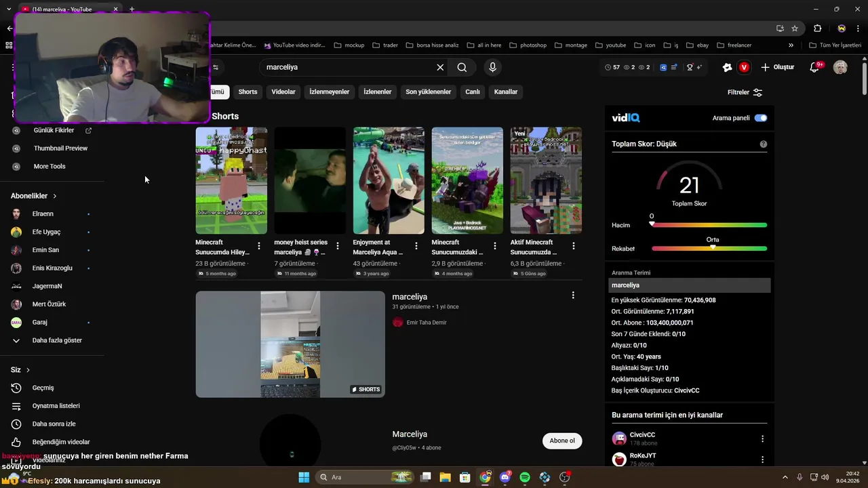Open the vidIQ trophy achievements icon

(x=690, y=67)
